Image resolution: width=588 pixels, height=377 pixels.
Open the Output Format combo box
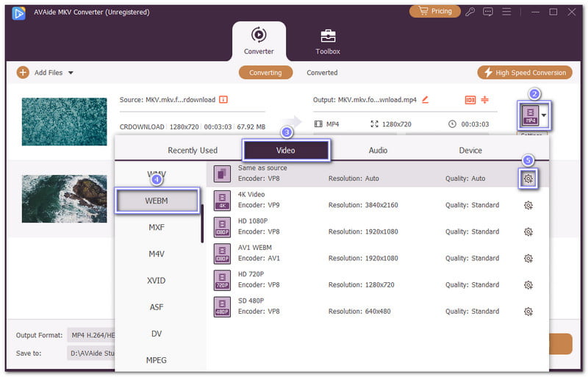click(91, 335)
